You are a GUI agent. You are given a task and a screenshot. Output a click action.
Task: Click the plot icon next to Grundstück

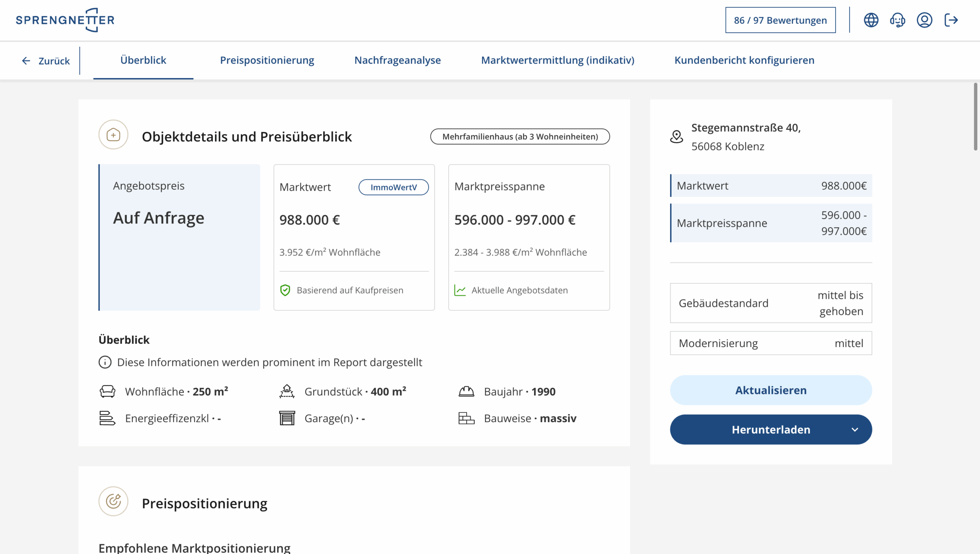(x=287, y=391)
